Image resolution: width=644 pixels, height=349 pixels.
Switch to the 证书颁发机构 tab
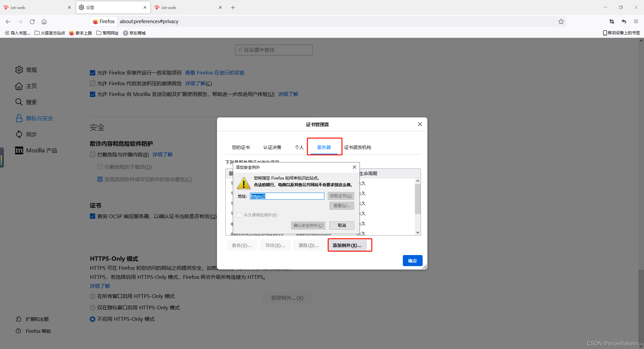(357, 147)
